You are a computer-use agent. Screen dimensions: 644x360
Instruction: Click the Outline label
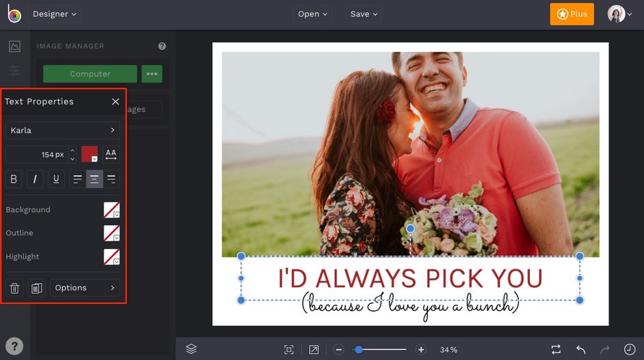click(19, 232)
